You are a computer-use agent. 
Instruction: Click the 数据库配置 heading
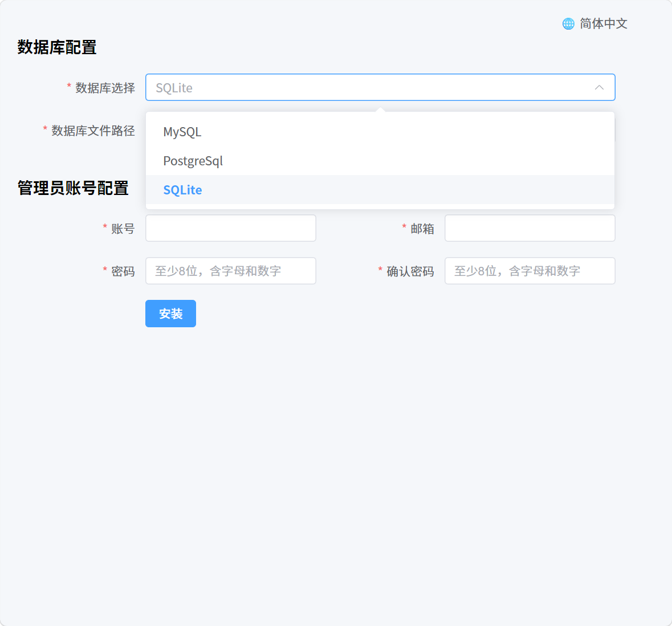click(x=57, y=47)
